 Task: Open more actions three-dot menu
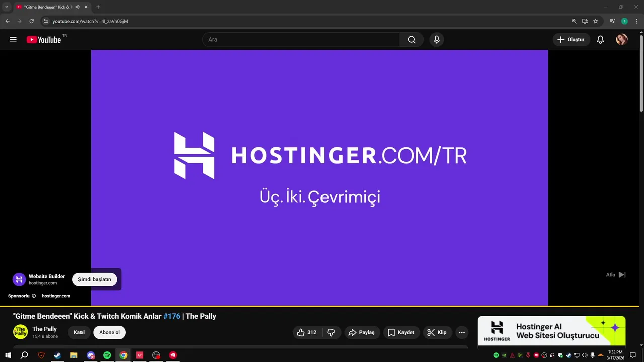tap(462, 332)
